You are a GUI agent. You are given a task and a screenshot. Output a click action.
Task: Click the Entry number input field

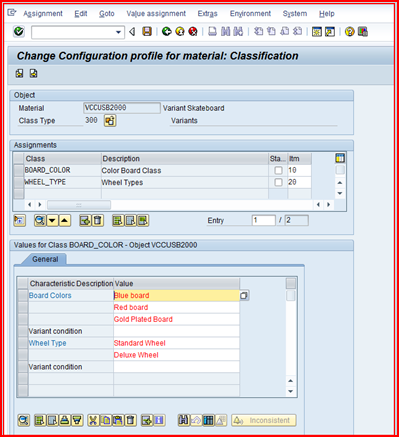(x=264, y=220)
